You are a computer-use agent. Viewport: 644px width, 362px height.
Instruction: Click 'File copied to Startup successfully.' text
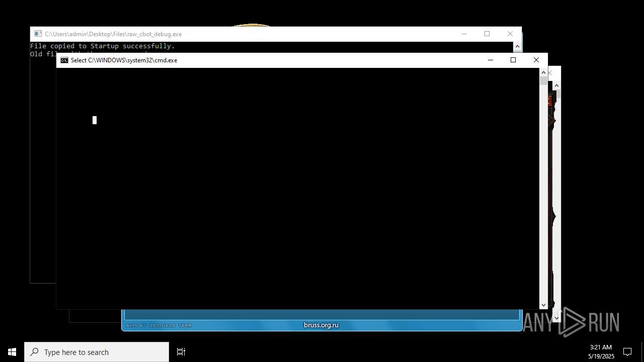[103, 46]
